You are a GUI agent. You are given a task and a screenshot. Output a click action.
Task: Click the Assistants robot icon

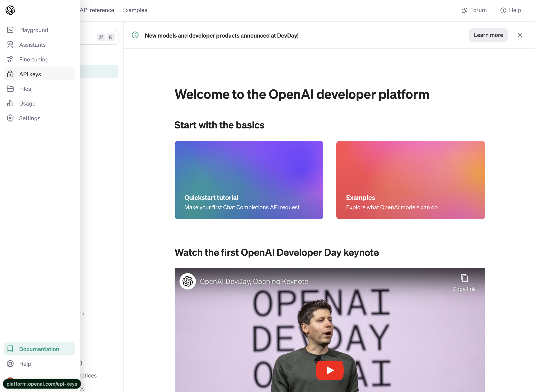click(x=10, y=45)
